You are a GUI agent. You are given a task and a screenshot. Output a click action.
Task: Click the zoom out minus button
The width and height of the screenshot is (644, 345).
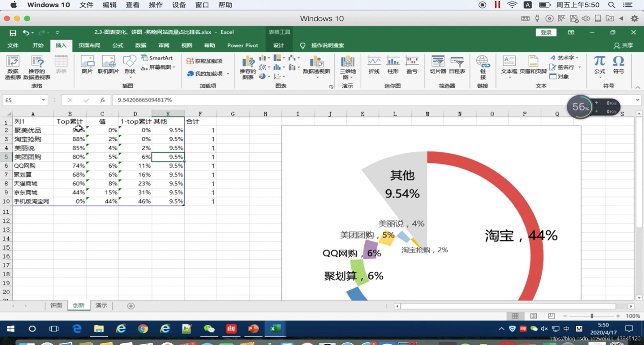[x=565, y=316]
